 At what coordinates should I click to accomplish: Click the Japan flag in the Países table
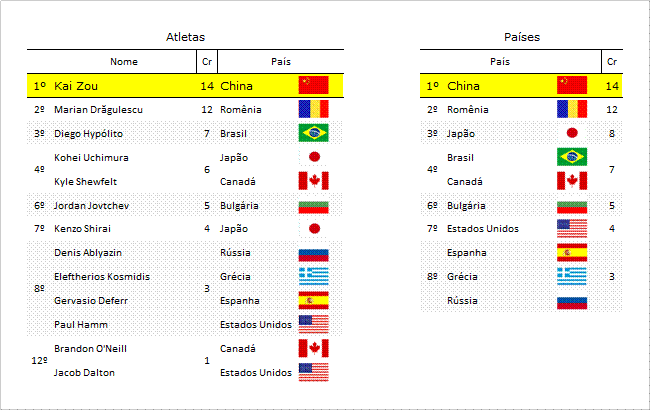click(x=572, y=133)
